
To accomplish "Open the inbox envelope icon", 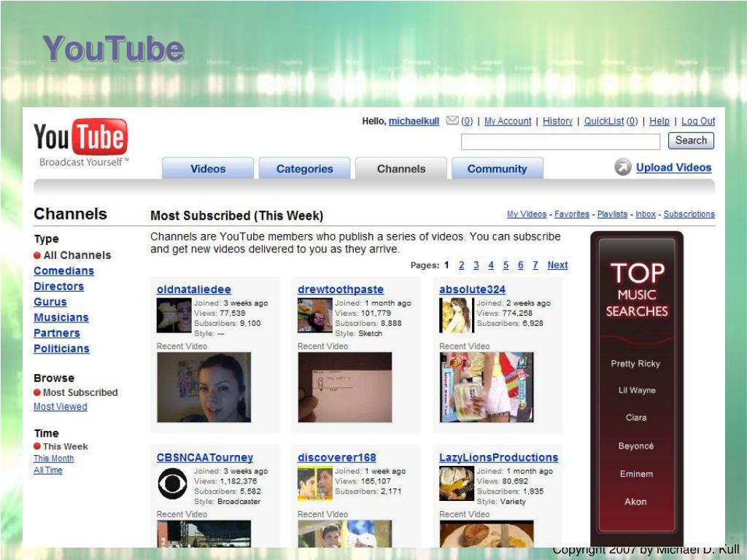I will 452,120.
